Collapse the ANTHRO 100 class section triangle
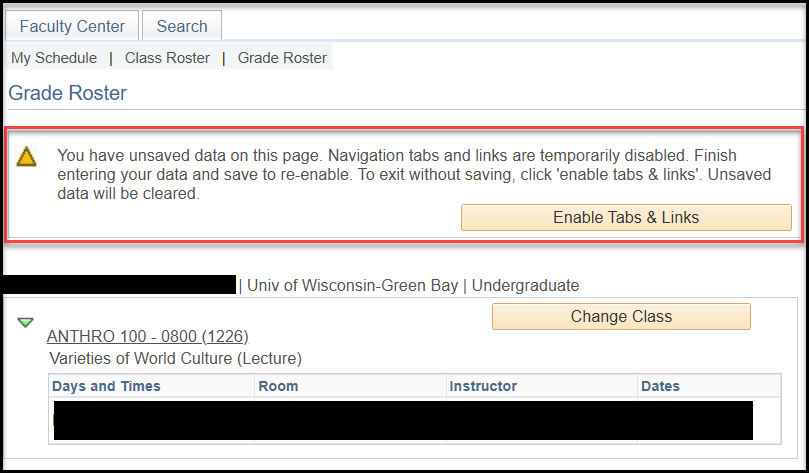Screen dimensions: 809x473 (26, 322)
